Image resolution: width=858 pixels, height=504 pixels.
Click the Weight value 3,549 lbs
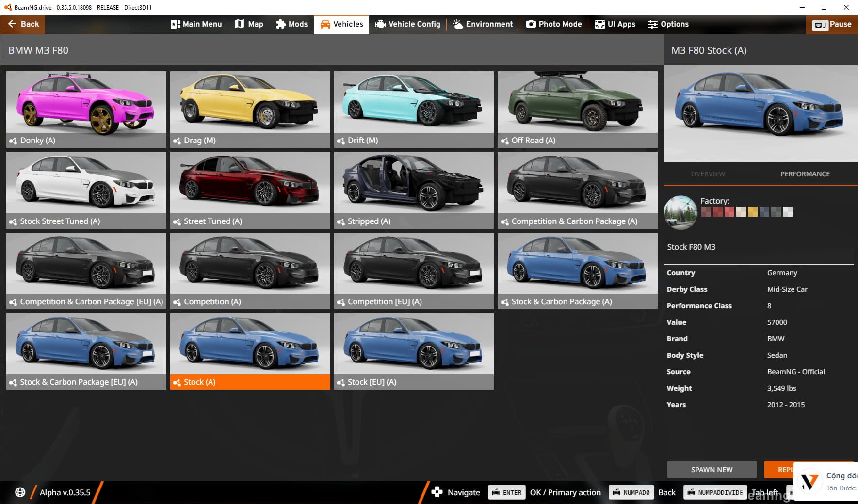click(781, 388)
